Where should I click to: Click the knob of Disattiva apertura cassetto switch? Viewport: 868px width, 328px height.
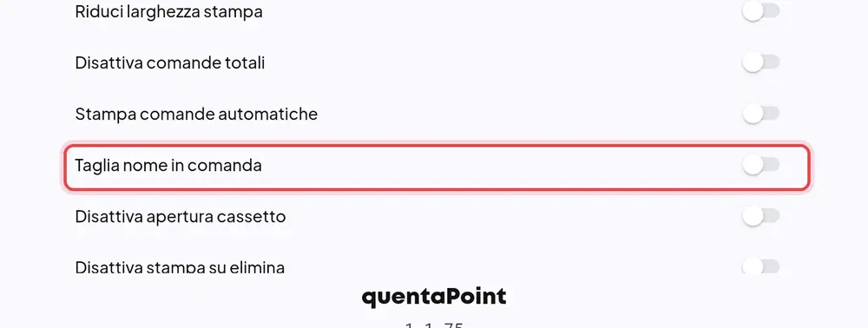[x=753, y=216]
